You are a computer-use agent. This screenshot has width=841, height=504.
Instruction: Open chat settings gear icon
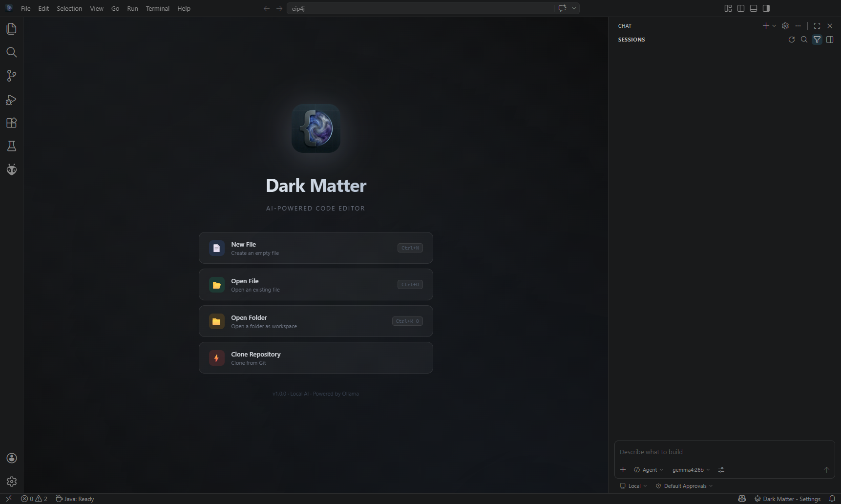785,26
